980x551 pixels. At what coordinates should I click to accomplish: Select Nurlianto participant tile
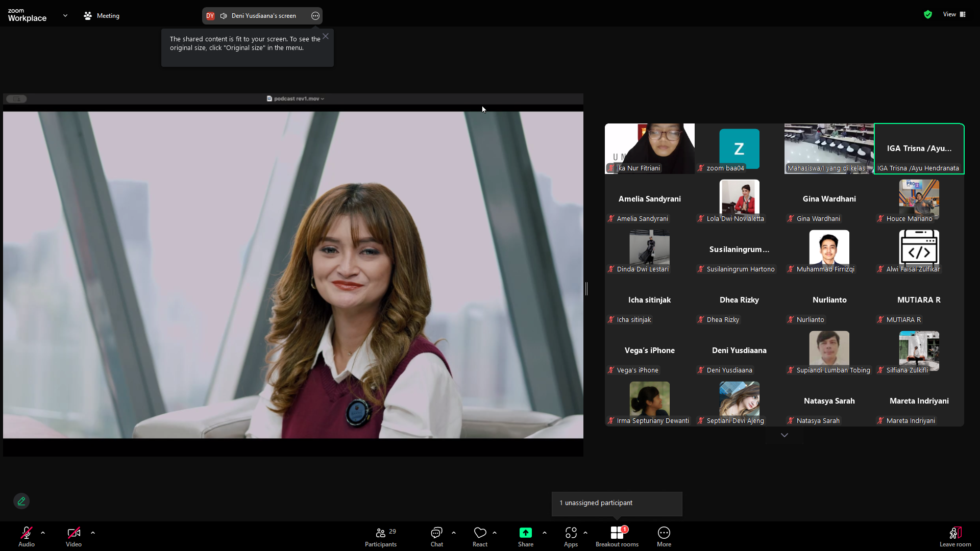tap(829, 300)
